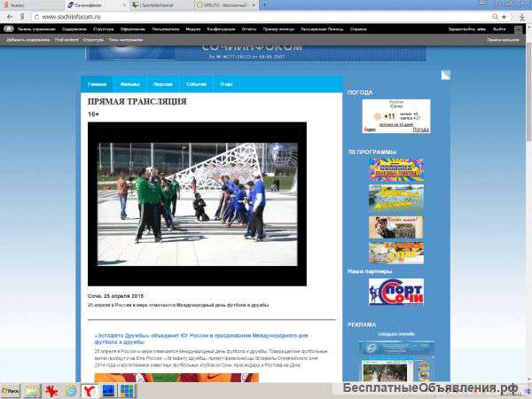The width and height of the screenshot is (532, 399).
Task: Click the live broadcast video player
Action: pos(197,204)
